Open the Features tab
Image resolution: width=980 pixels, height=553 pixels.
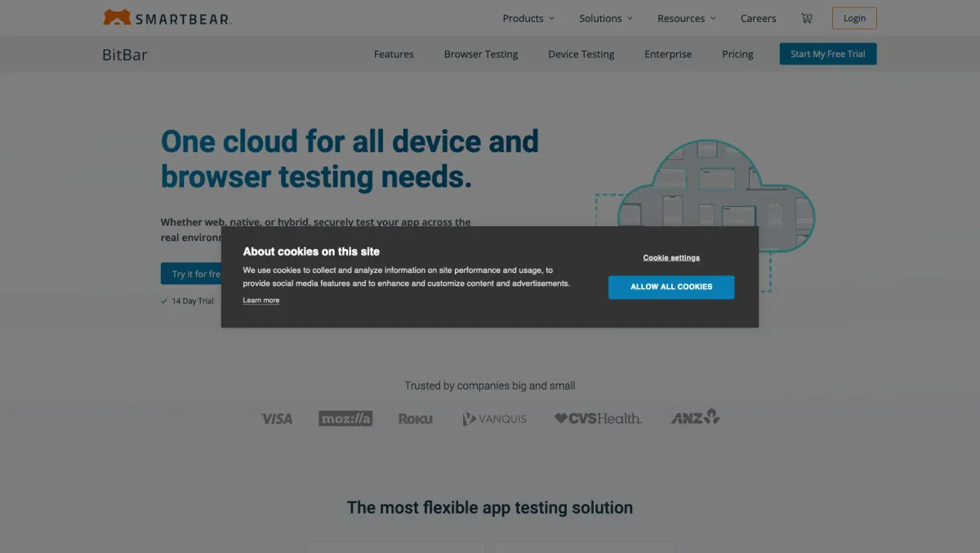tap(394, 54)
